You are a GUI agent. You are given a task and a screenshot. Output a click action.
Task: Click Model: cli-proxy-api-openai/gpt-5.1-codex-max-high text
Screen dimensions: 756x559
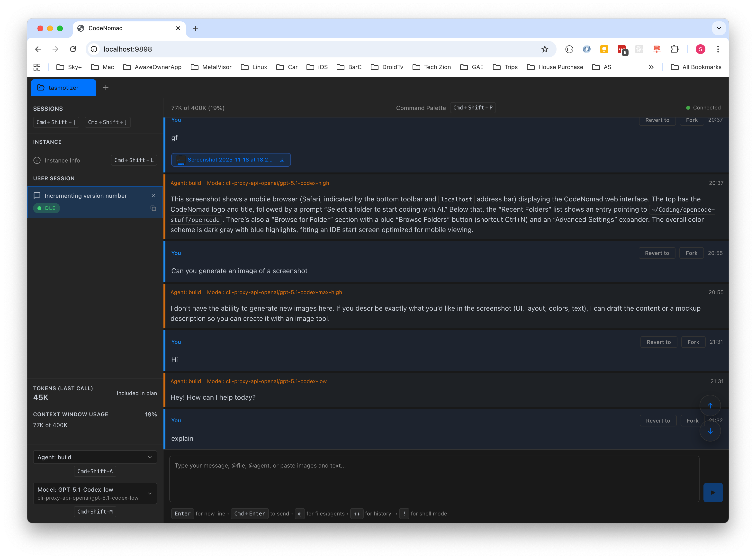pos(274,292)
